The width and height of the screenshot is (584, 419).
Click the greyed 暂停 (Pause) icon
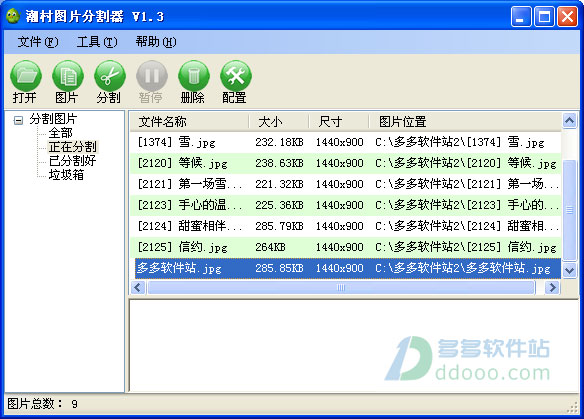point(152,76)
